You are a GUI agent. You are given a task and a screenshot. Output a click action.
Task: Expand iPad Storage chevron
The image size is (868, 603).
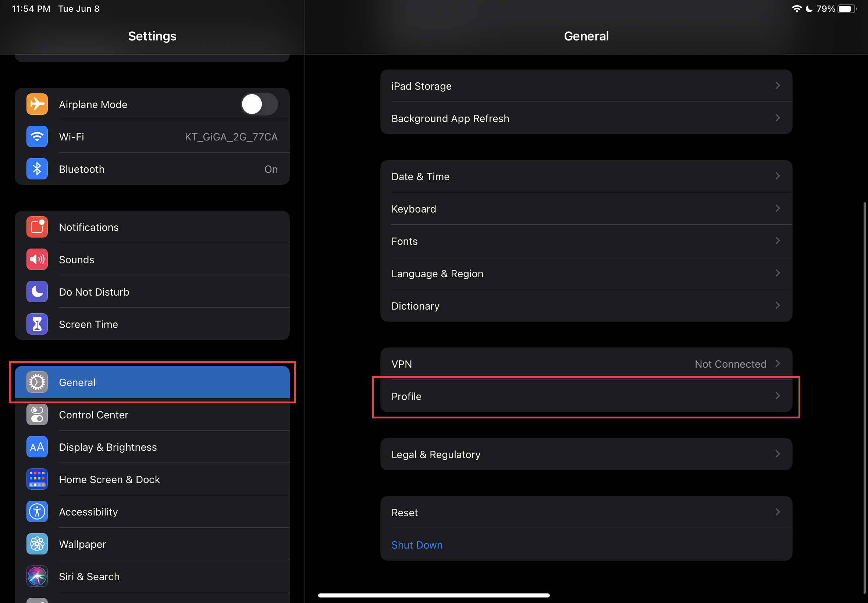point(777,86)
